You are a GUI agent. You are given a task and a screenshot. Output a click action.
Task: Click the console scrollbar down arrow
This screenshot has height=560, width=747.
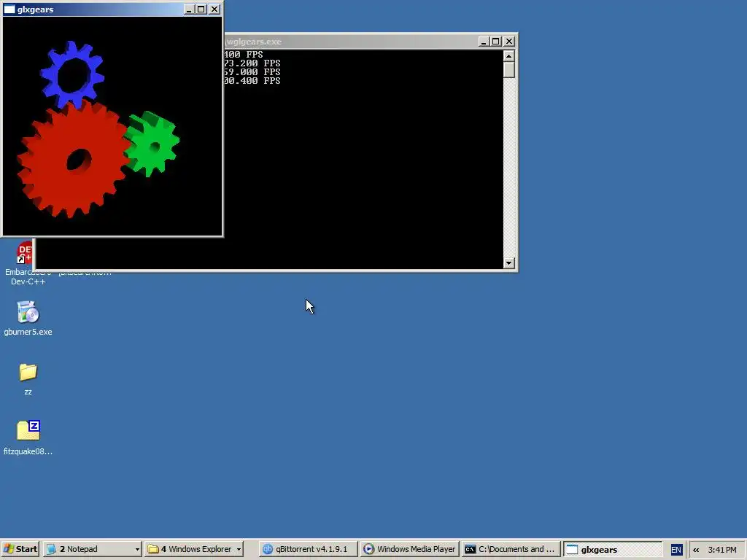[x=508, y=262]
